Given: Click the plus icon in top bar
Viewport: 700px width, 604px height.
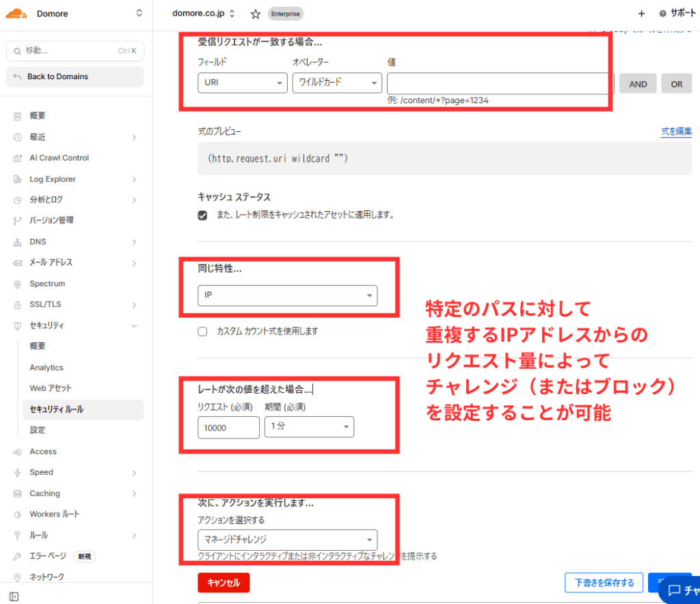Looking at the screenshot, I should click(641, 14).
